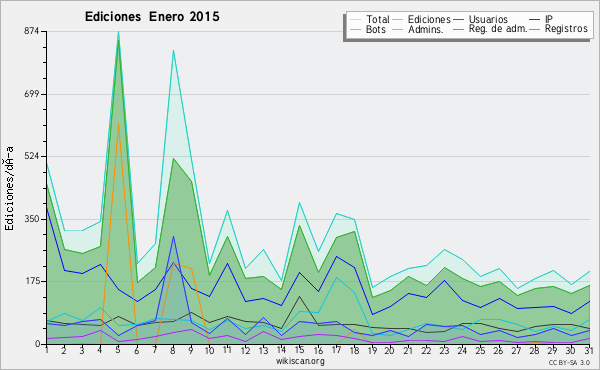Select the 'Registros' legend label
Screen dimensions: 600x370
[566, 29]
